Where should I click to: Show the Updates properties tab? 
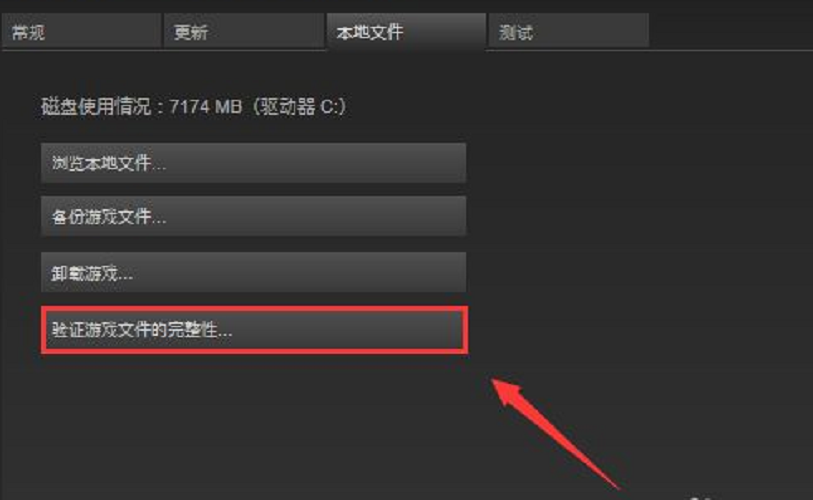pos(244,32)
